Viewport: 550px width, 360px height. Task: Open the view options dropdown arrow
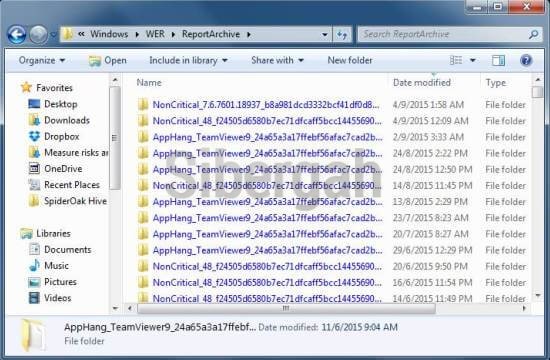(x=472, y=60)
